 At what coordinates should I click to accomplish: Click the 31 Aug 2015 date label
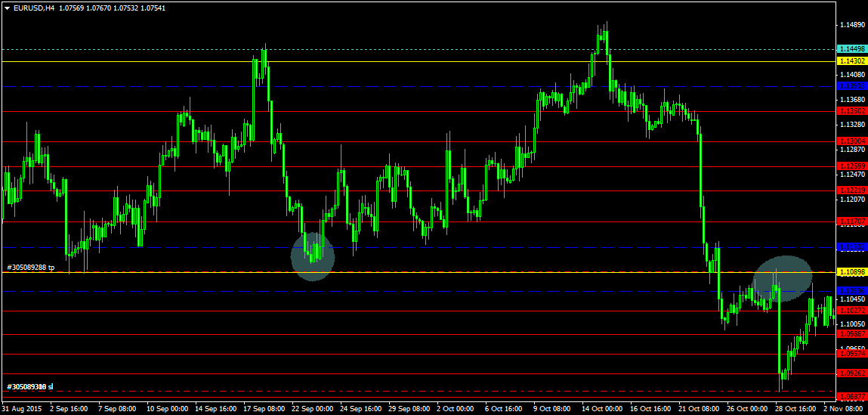click(x=22, y=409)
